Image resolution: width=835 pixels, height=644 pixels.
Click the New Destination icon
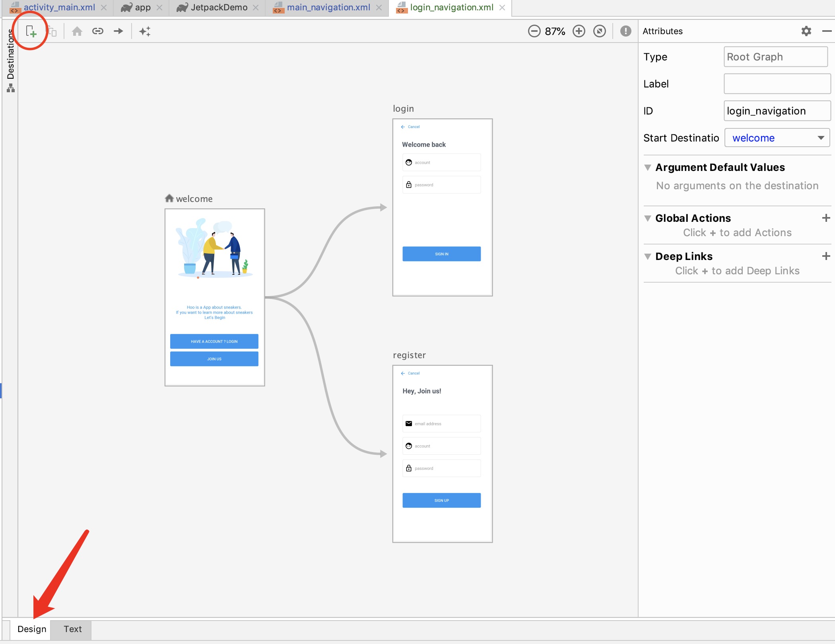click(31, 31)
